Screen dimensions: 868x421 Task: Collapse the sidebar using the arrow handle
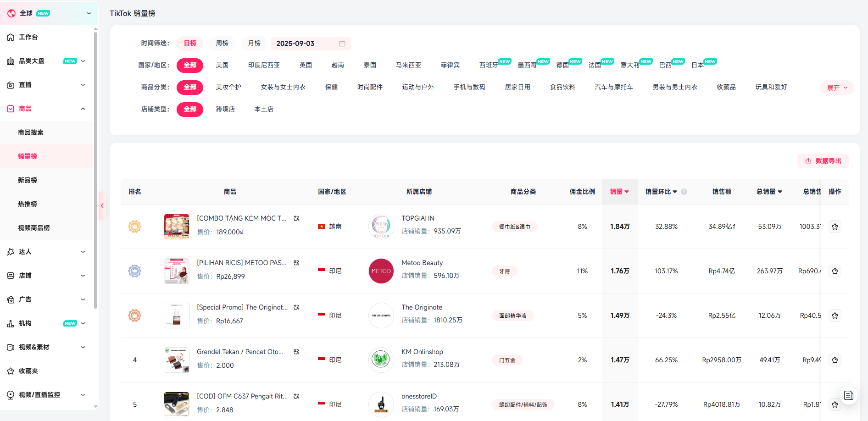click(x=102, y=205)
